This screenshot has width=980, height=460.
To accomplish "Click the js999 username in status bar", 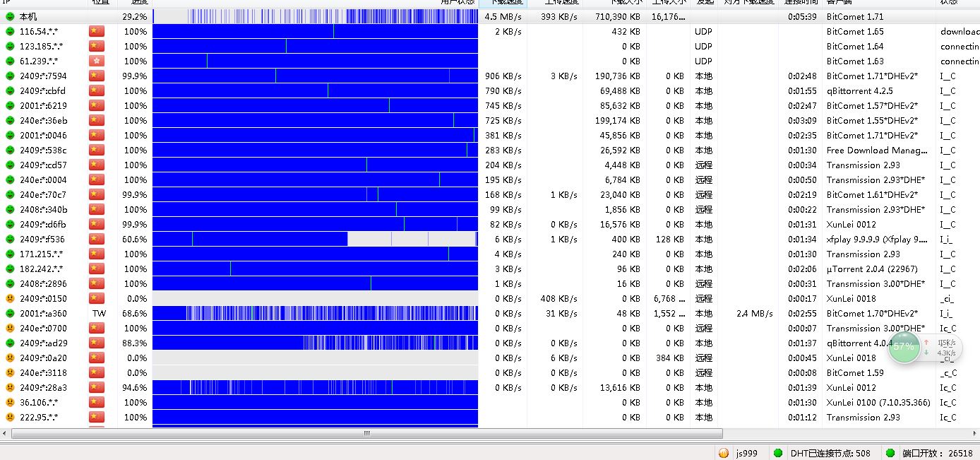I will pyautogui.click(x=748, y=453).
